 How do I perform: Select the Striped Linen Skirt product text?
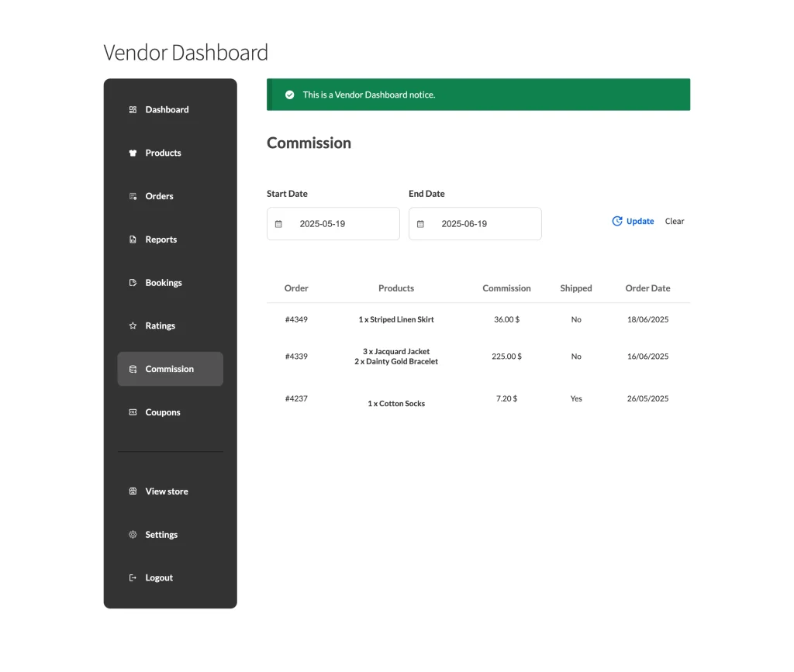point(396,320)
